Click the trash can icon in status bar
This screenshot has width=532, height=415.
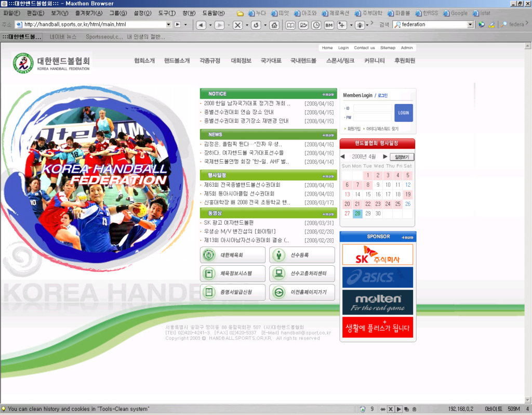tap(414, 409)
